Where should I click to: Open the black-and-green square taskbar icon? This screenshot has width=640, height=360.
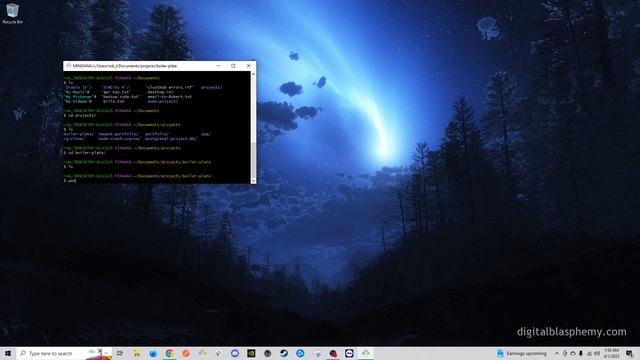[x=251, y=353]
